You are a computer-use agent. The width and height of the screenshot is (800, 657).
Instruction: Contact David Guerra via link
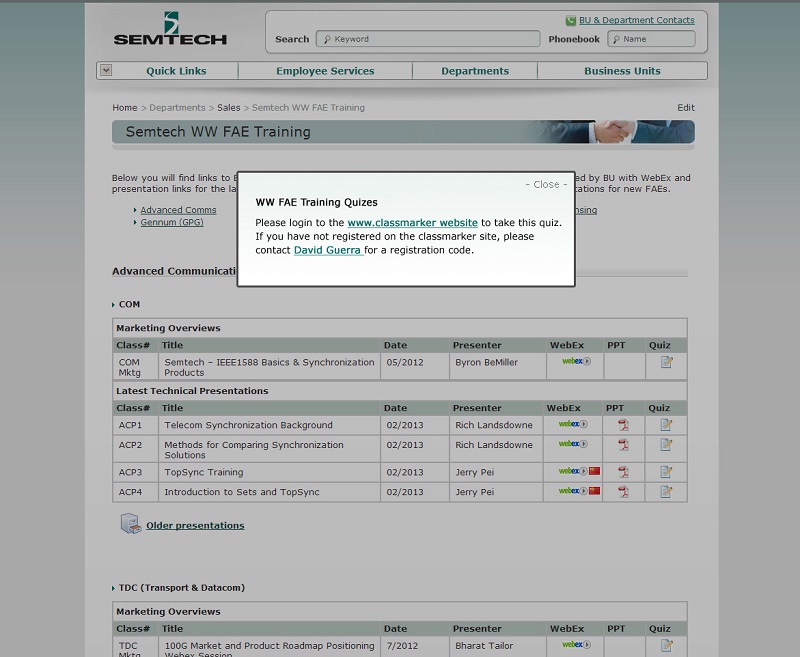[328, 250]
